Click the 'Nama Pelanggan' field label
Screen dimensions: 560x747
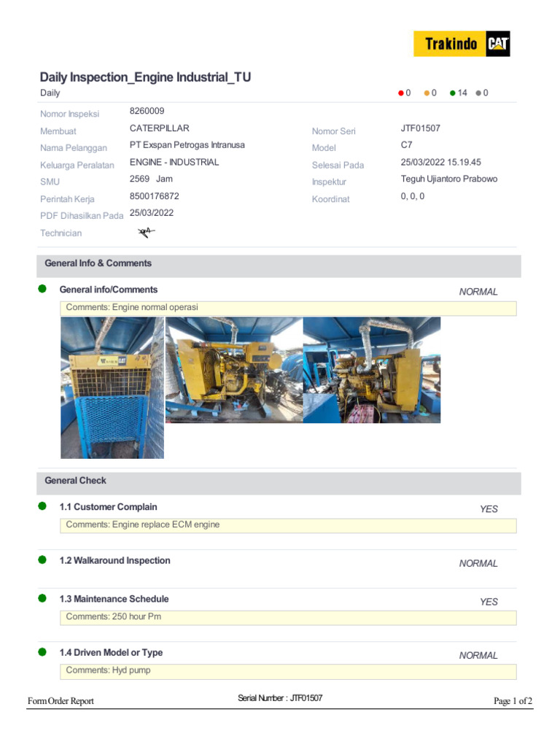tap(74, 147)
